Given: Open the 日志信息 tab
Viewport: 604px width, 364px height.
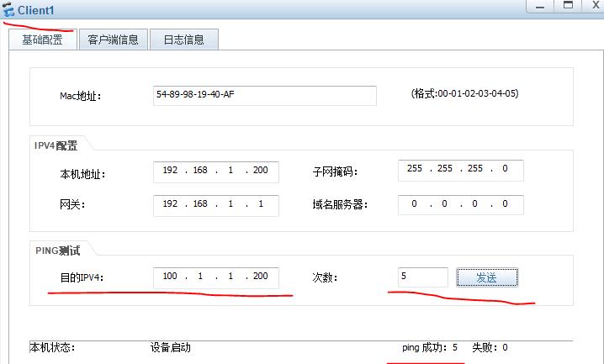Looking at the screenshot, I should pos(183,40).
